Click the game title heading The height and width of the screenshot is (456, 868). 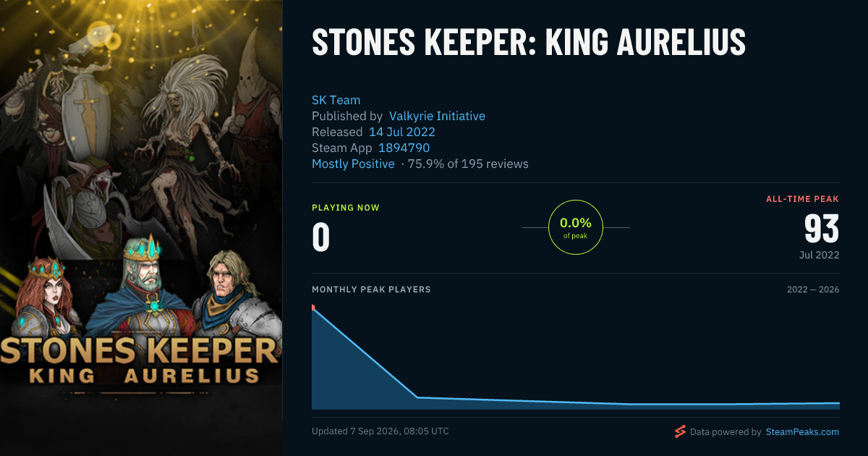[529, 43]
